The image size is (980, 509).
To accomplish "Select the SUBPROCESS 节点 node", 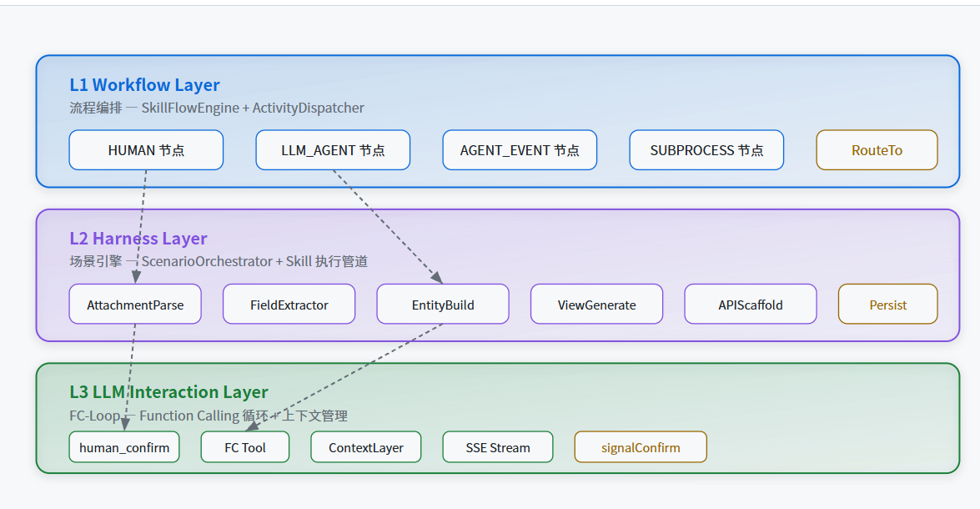I will [x=707, y=150].
